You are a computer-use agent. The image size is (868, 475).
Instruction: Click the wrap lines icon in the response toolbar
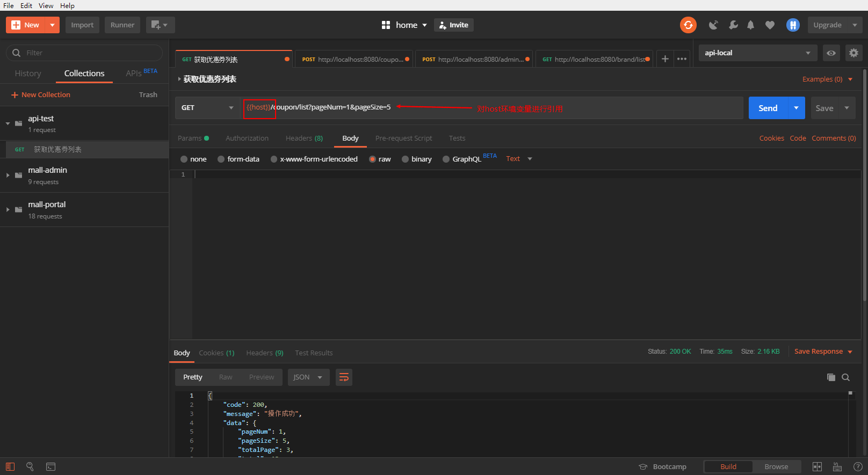tap(344, 377)
